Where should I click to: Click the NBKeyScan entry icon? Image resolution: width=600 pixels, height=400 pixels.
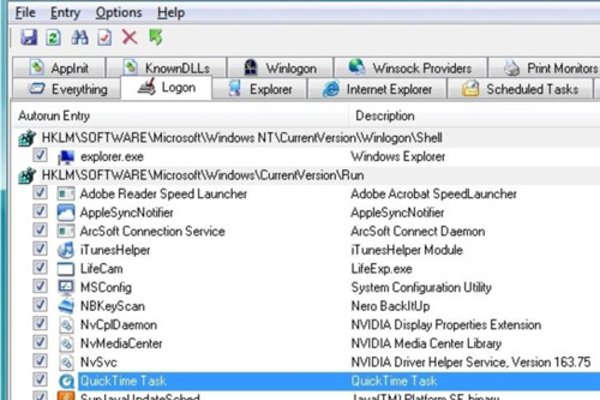pyautogui.click(x=66, y=306)
